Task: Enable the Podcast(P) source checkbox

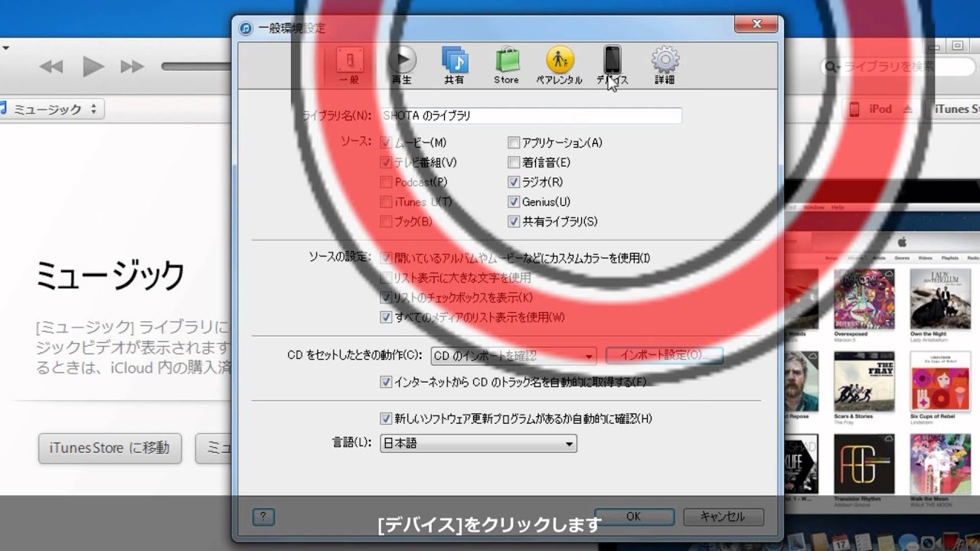Action: click(386, 182)
